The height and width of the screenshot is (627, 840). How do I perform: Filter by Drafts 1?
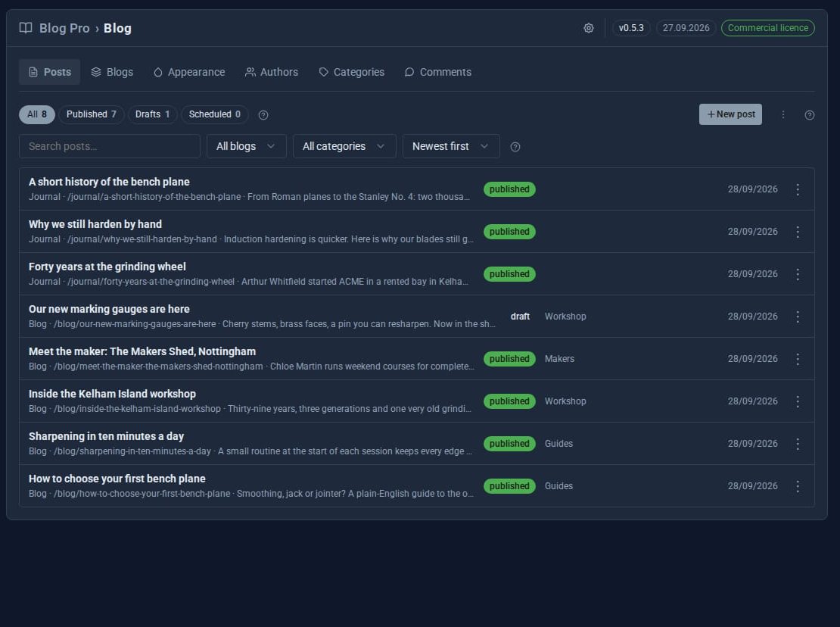[x=152, y=114]
